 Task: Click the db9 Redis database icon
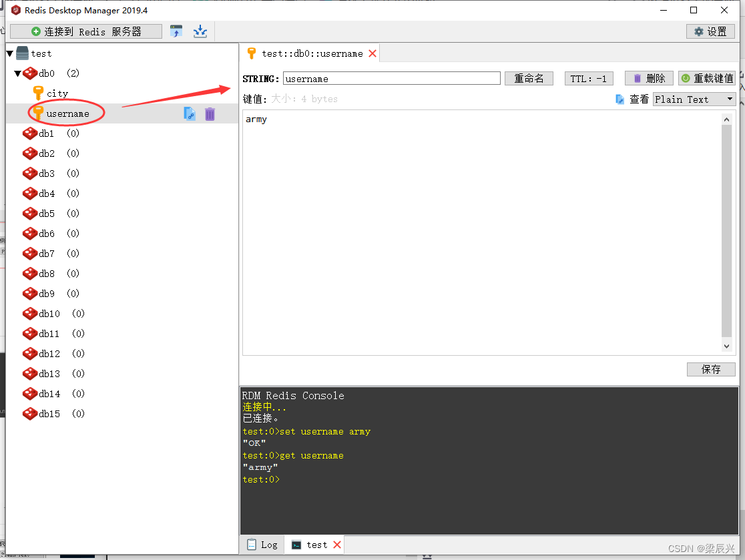(30, 294)
